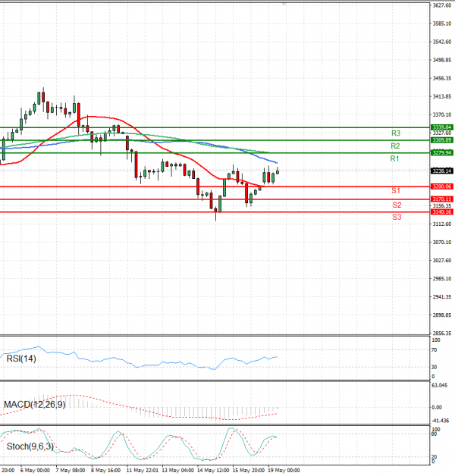Click the 3627.60 price scale label
The width and height of the screenshot is (455, 476).
coord(441,6)
